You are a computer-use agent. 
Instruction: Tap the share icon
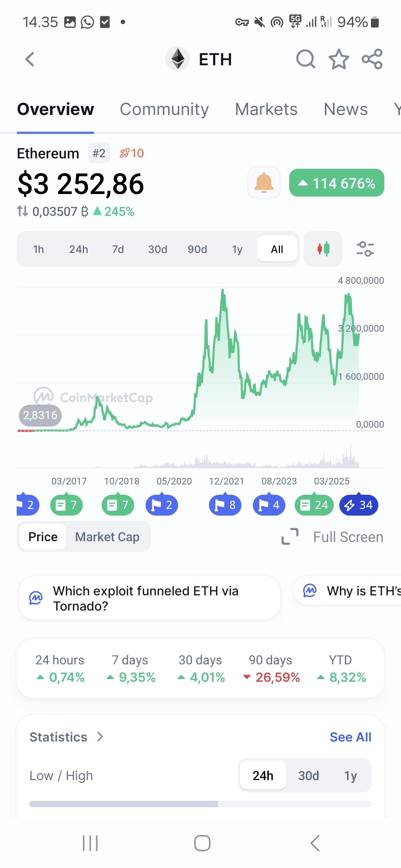(x=372, y=59)
